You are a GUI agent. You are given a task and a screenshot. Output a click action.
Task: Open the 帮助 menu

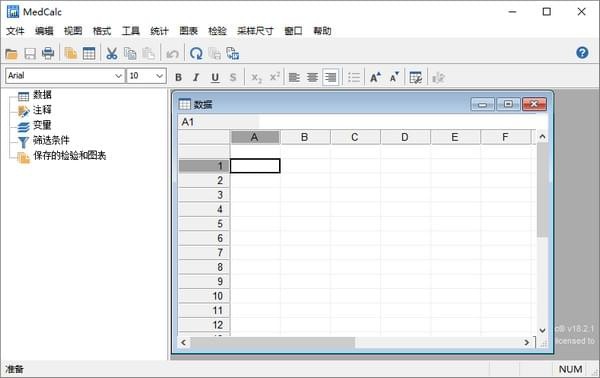click(x=322, y=31)
